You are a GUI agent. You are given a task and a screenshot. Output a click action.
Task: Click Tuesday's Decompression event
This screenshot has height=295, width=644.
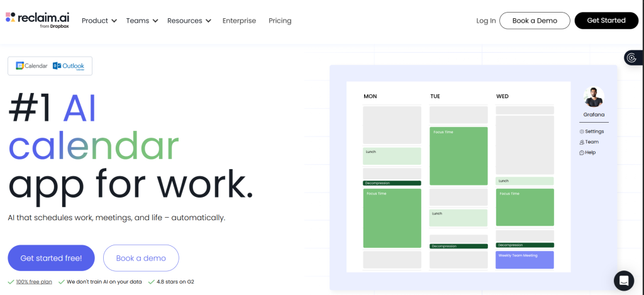click(x=458, y=246)
